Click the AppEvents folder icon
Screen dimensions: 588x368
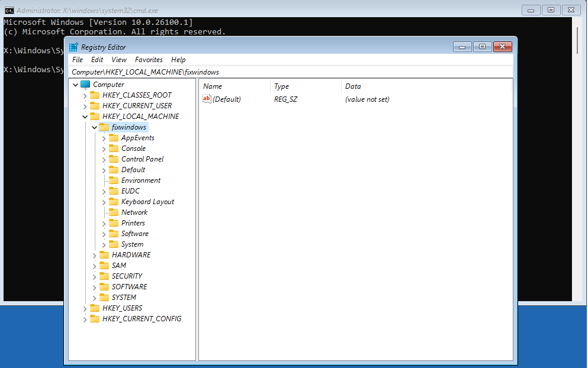pos(114,137)
